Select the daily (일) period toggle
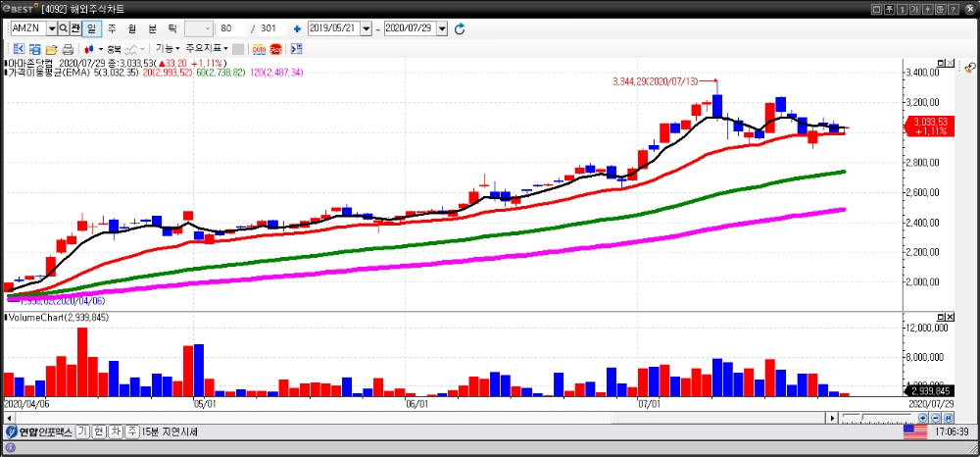The image size is (980, 457). click(x=92, y=28)
